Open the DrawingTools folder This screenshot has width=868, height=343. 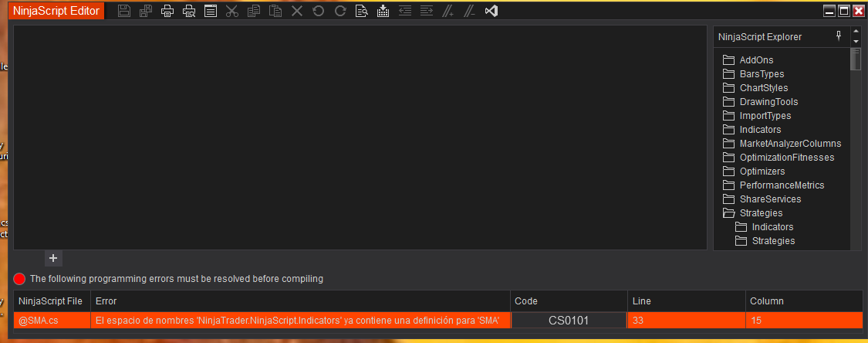pyautogui.click(x=761, y=102)
